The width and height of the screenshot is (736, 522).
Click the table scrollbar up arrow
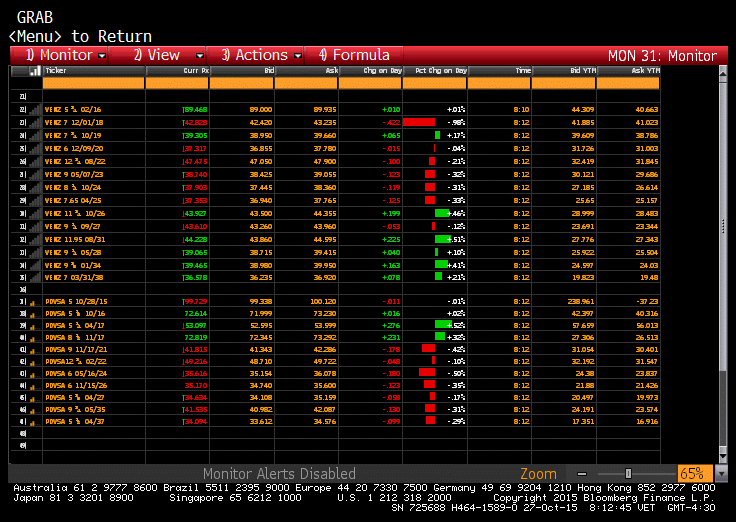[x=723, y=73]
